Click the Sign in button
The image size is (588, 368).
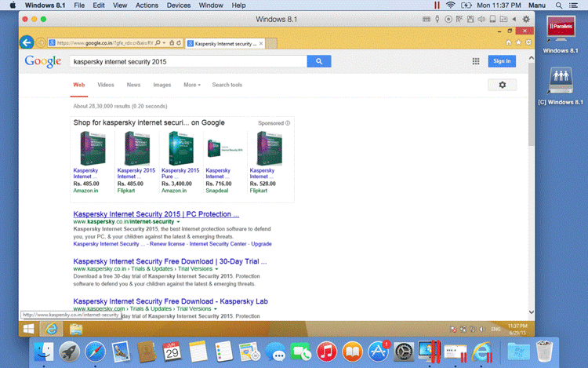point(502,61)
